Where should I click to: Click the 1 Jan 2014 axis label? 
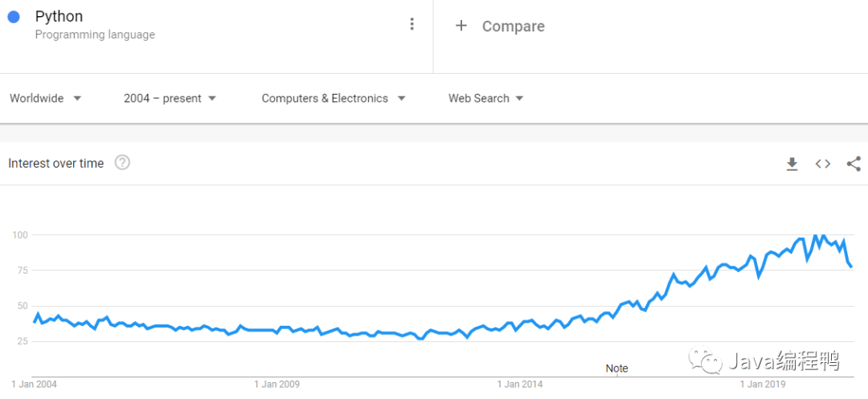click(519, 384)
